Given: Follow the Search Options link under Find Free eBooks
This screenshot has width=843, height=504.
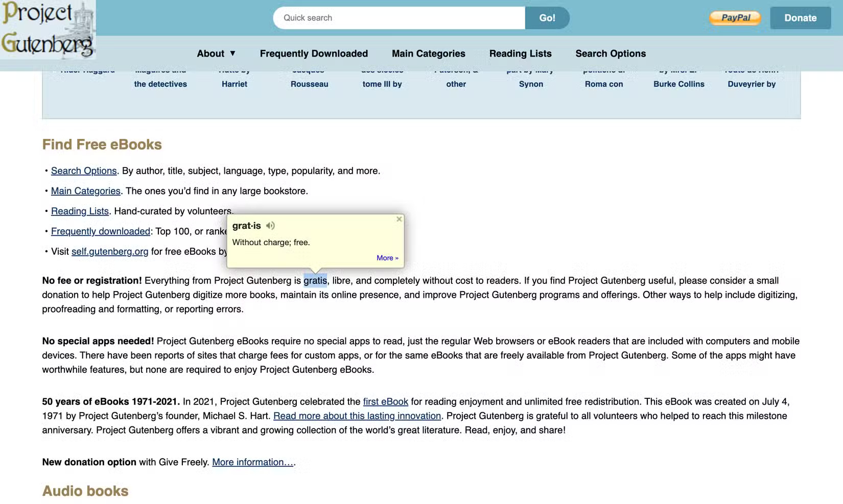Looking at the screenshot, I should click(x=84, y=171).
